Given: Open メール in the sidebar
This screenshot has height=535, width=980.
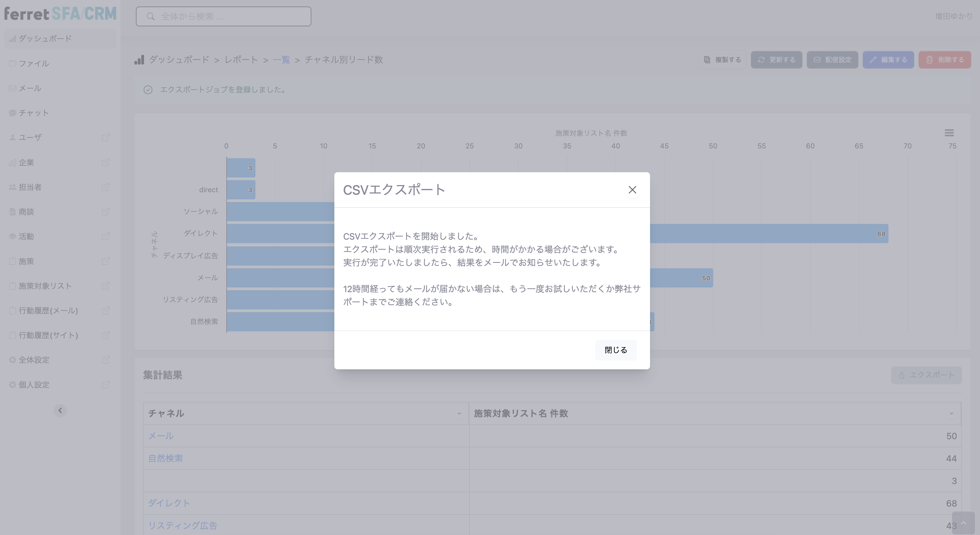Looking at the screenshot, I should pos(60,88).
